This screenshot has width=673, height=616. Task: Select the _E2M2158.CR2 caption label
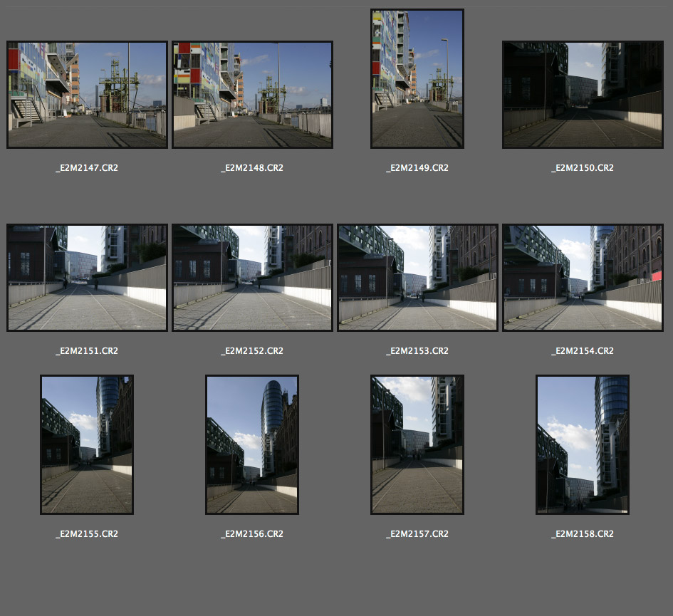pyautogui.click(x=583, y=534)
